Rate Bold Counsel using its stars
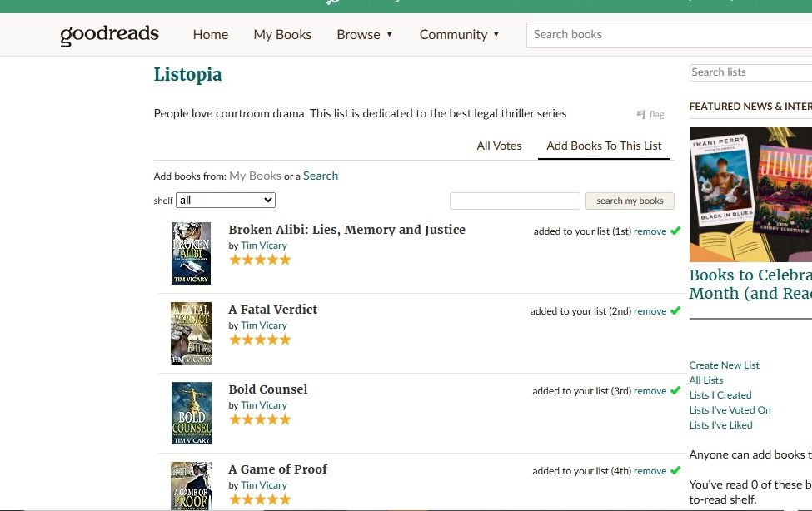 click(260, 419)
